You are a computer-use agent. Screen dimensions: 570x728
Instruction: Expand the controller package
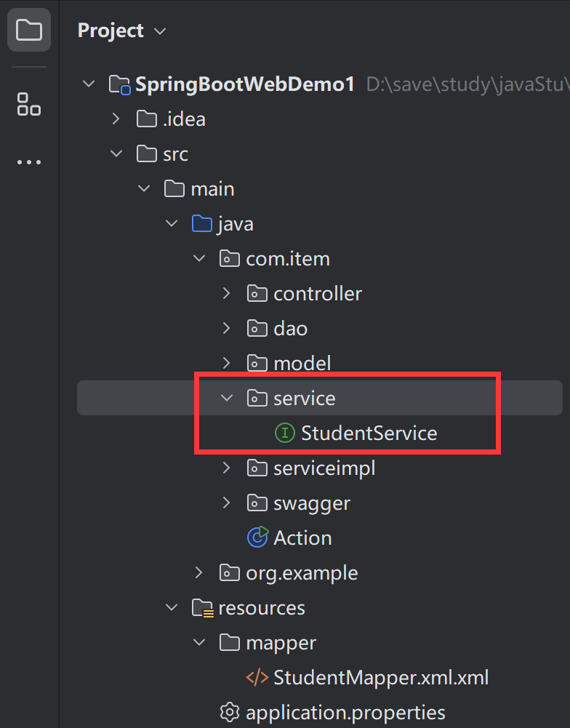click(x=227, y=294)
